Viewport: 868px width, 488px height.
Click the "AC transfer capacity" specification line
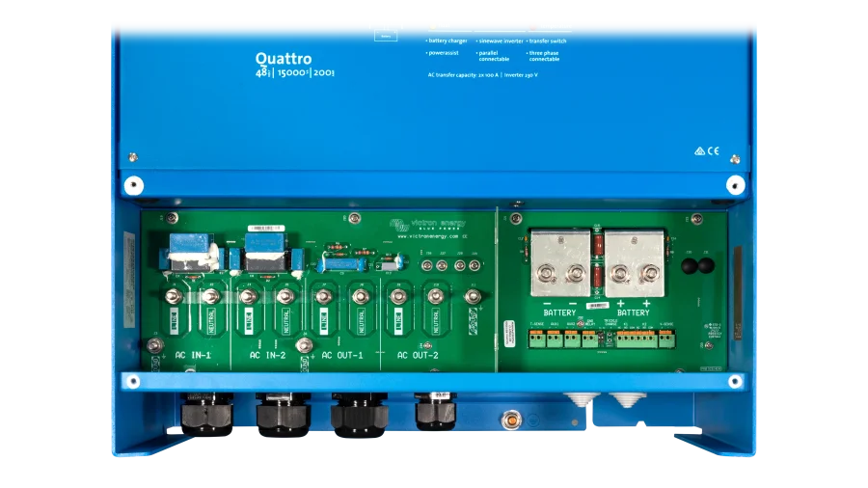[x=483, y=74]
